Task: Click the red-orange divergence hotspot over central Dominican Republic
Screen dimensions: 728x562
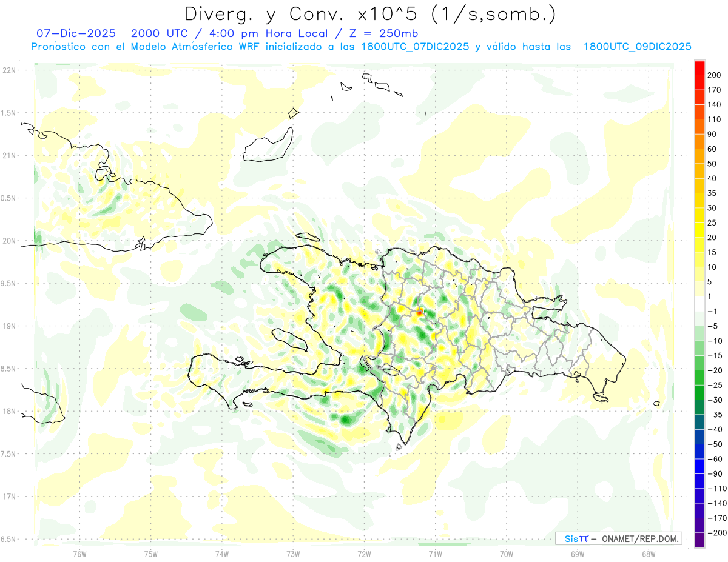Action: [x=419, y=312]
